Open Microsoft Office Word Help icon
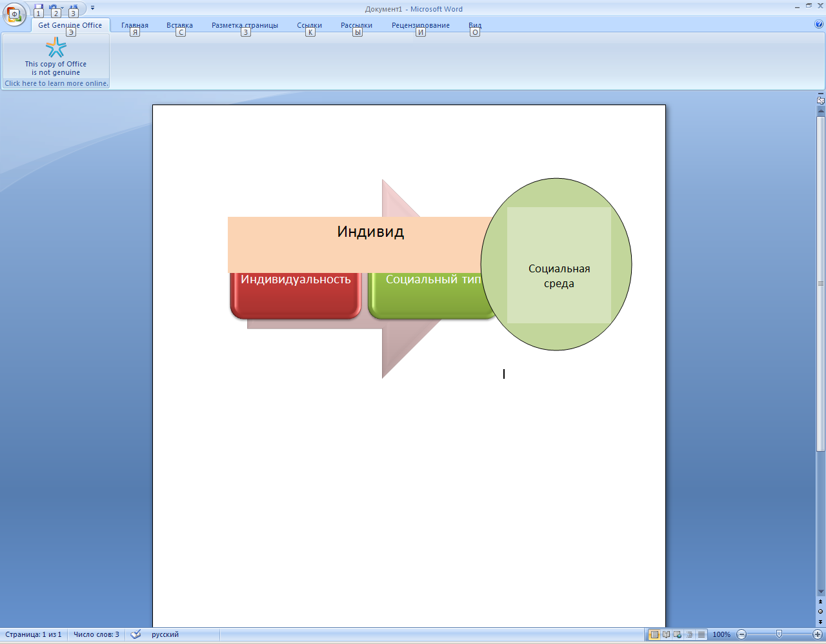Image resolution: width=826 pixels, height=644 pixels. point(819,25)
